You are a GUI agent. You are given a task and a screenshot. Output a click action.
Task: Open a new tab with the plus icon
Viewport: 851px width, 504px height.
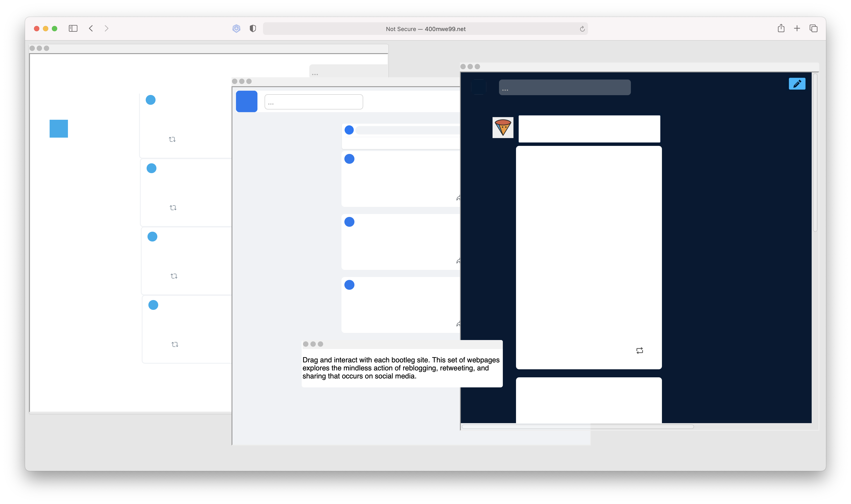point(797,28)
